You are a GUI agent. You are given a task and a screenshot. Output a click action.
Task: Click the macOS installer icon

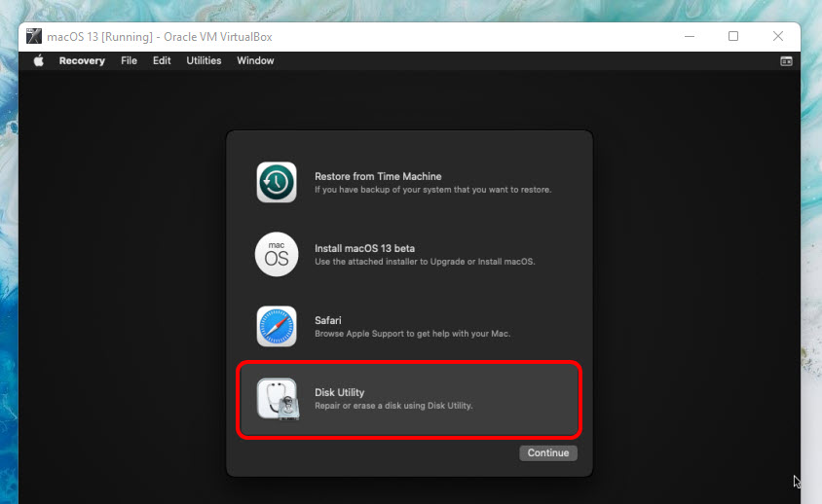277,254
